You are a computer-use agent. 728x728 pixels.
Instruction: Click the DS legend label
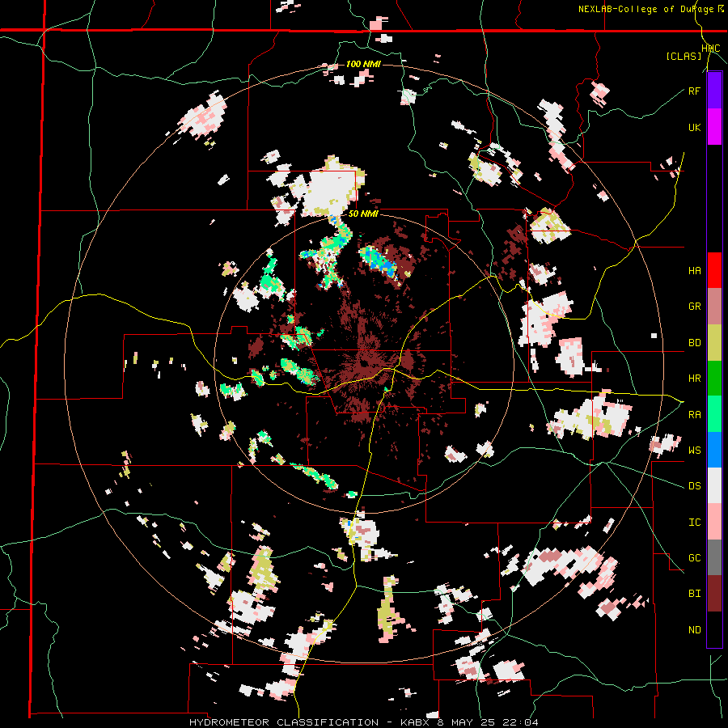pos(694,486)
